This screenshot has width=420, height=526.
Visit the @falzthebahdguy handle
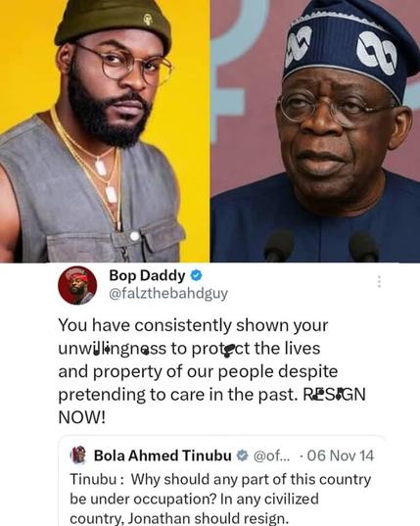(x=168, y=294)
